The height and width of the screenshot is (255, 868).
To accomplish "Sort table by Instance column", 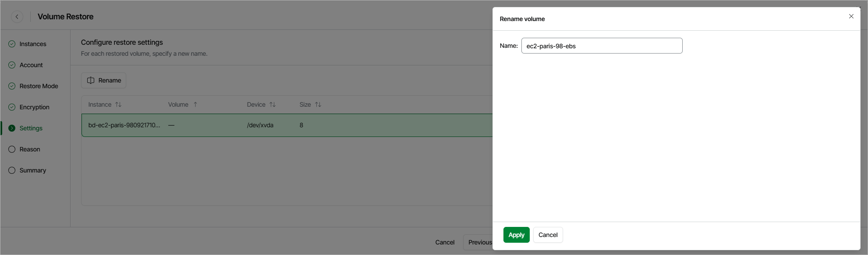I will (x=118, y=104).
